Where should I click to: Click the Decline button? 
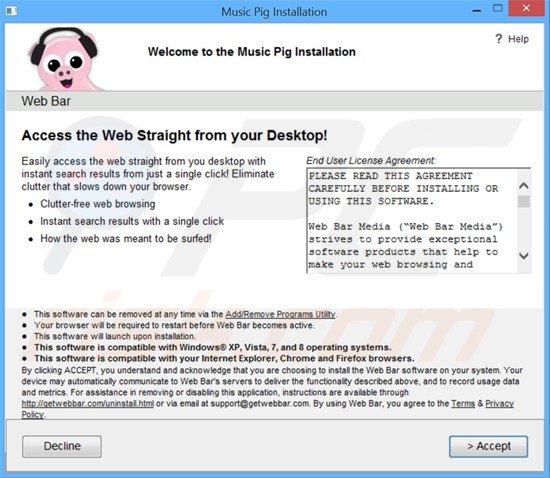(x=62, y=446)
